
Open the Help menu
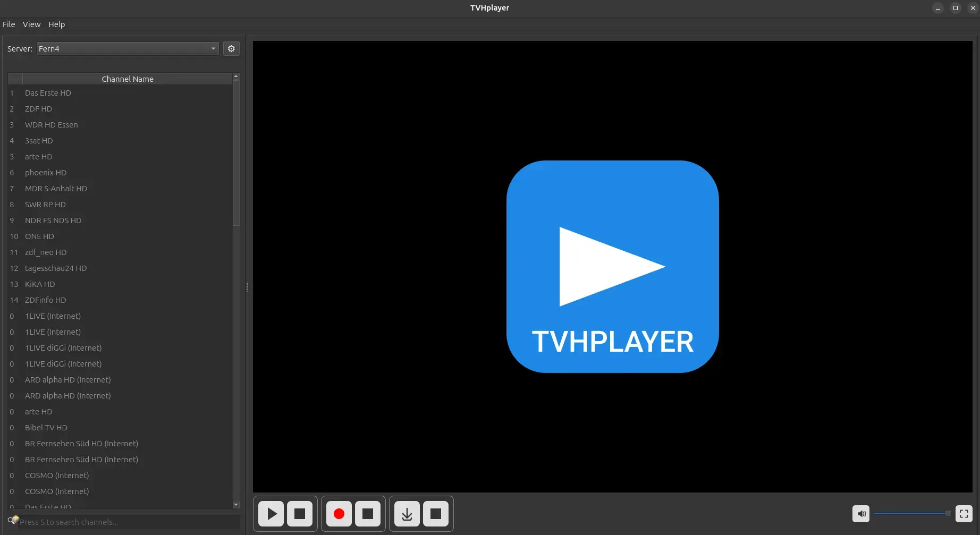56,24
